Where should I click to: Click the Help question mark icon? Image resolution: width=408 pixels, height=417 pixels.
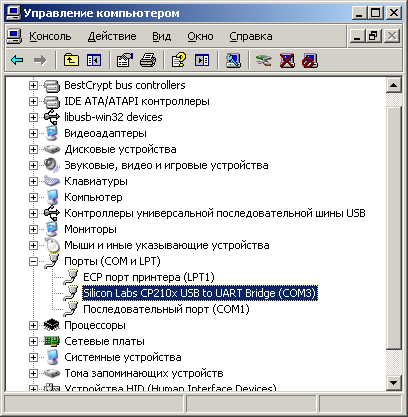[179, 60]
